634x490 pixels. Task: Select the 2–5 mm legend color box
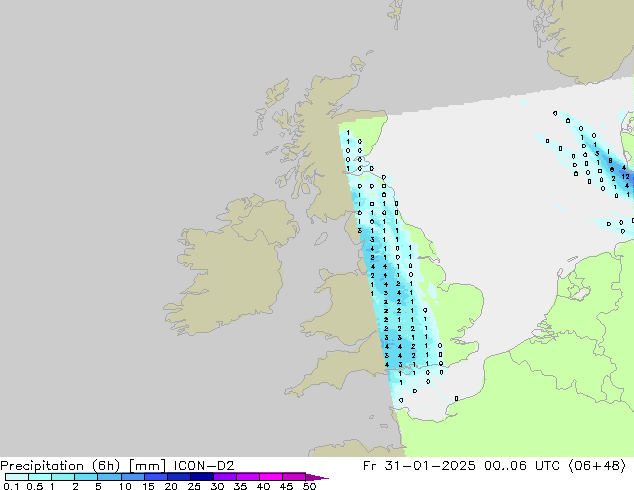pos(86,477)
